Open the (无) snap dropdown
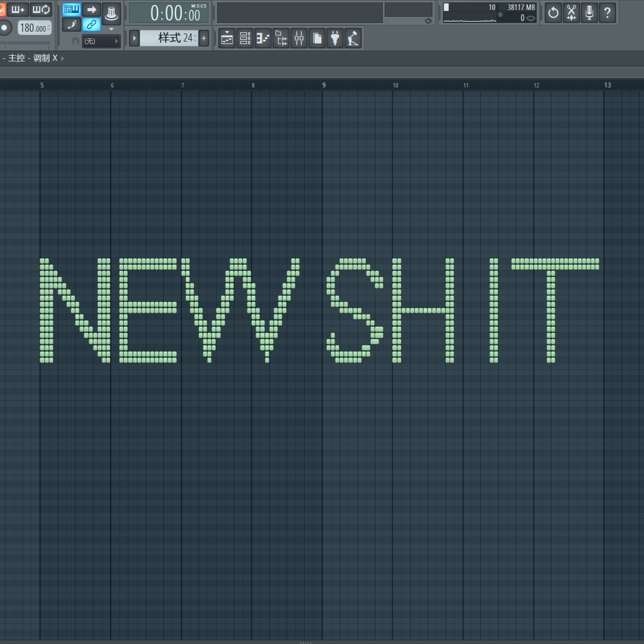 pos(101,42)
